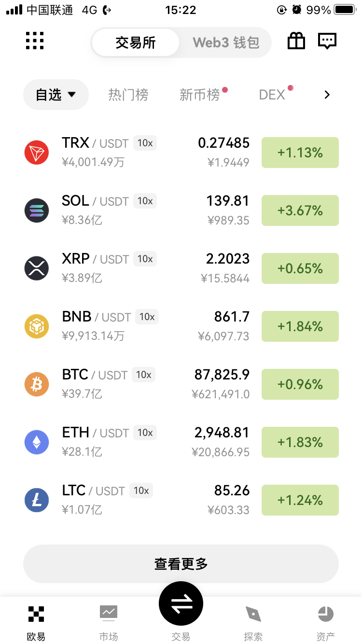
Task: Toggle the BNB +1.84% change badge
Action: point(300,326)
